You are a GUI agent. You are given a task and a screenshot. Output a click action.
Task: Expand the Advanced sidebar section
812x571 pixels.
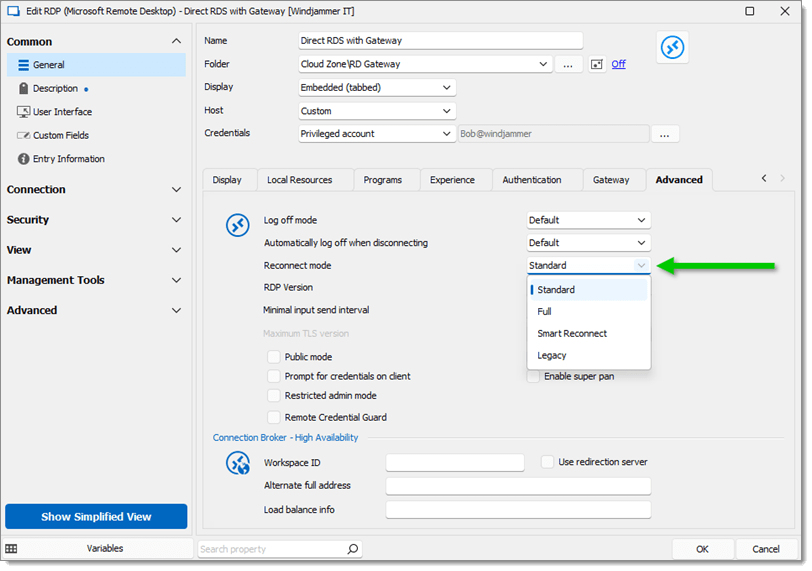[x=176, y=311]
